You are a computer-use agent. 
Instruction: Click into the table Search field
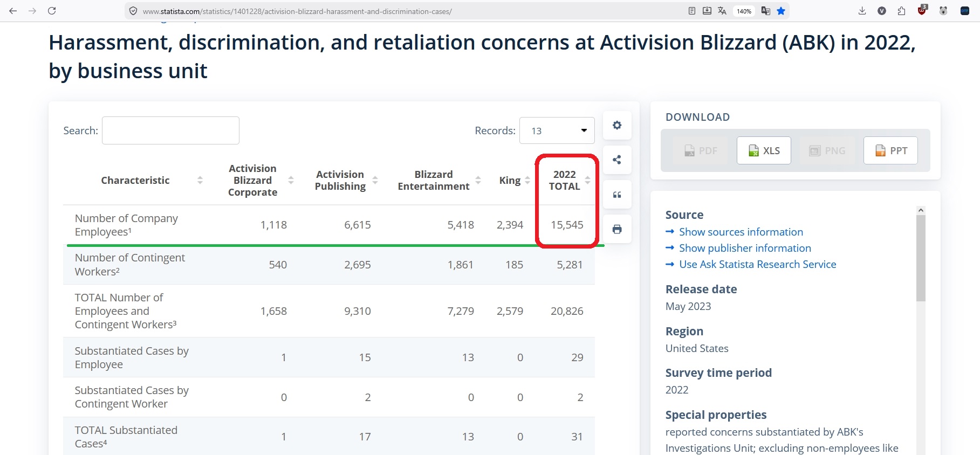(x=170, y=130)
